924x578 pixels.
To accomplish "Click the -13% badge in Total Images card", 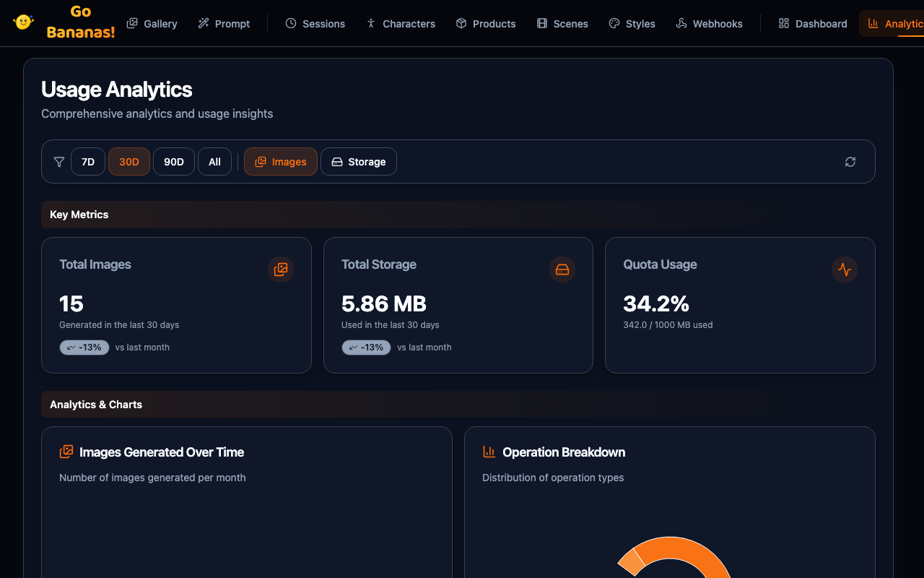I will (x=84, y=348).
